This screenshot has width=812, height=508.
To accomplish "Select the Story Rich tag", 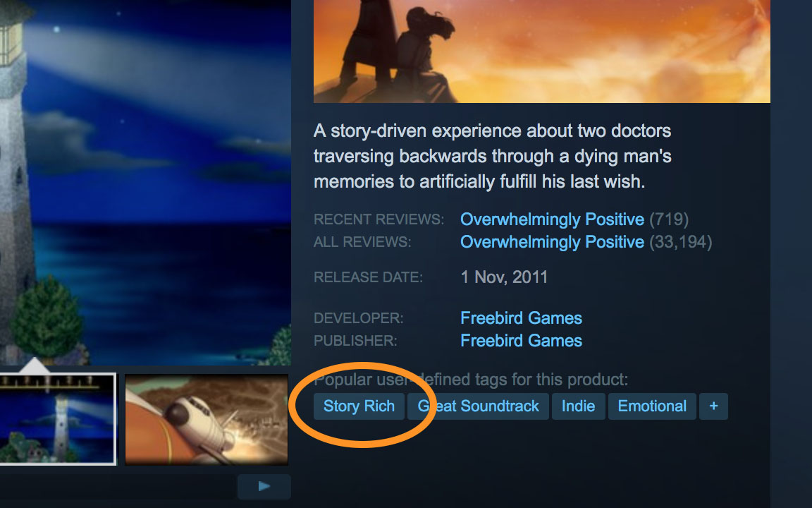I will [359, 406].
